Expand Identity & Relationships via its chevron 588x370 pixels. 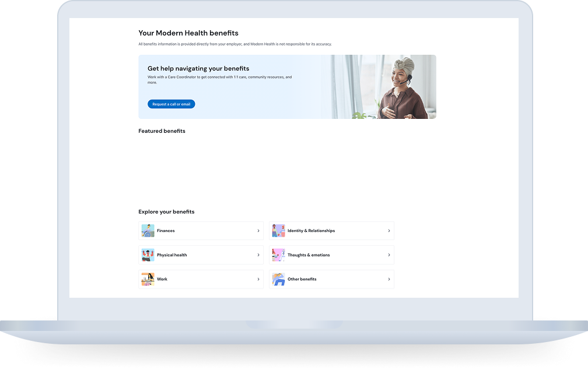pos(389,231)
